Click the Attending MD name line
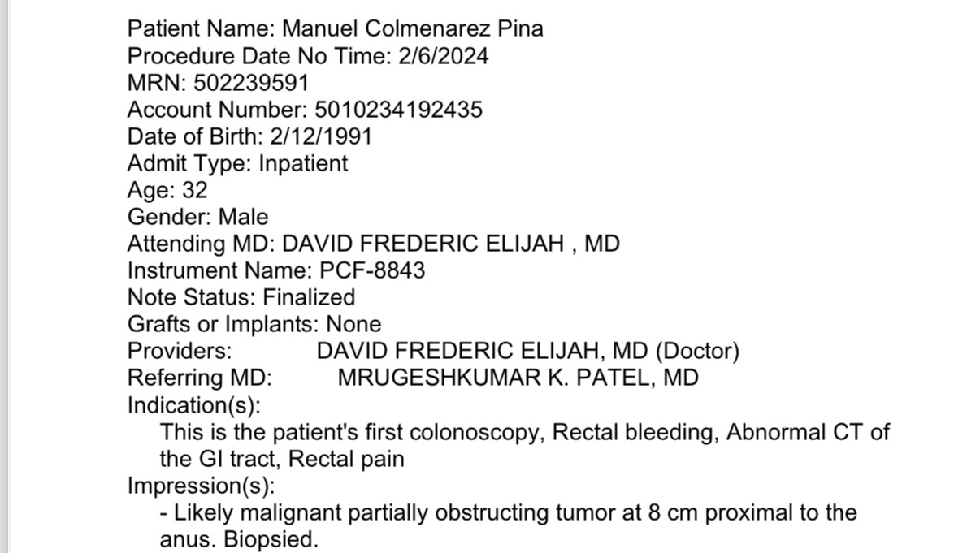980x553 pixels. pyautogui.click(x=374, y=244)
